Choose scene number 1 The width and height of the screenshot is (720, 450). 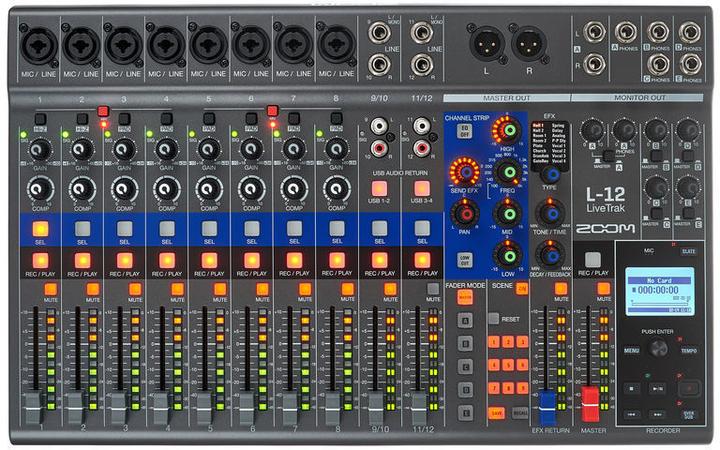[494, 342]
